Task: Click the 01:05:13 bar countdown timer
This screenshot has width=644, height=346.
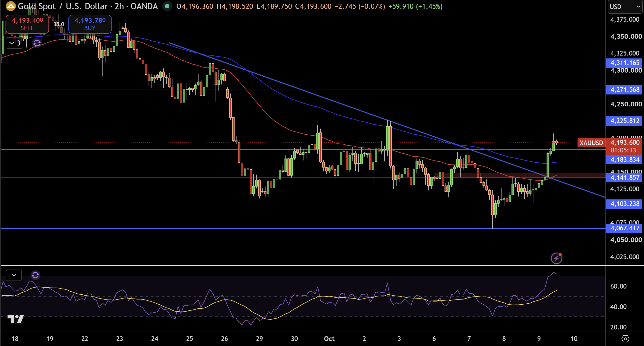Action: (623, 150)
